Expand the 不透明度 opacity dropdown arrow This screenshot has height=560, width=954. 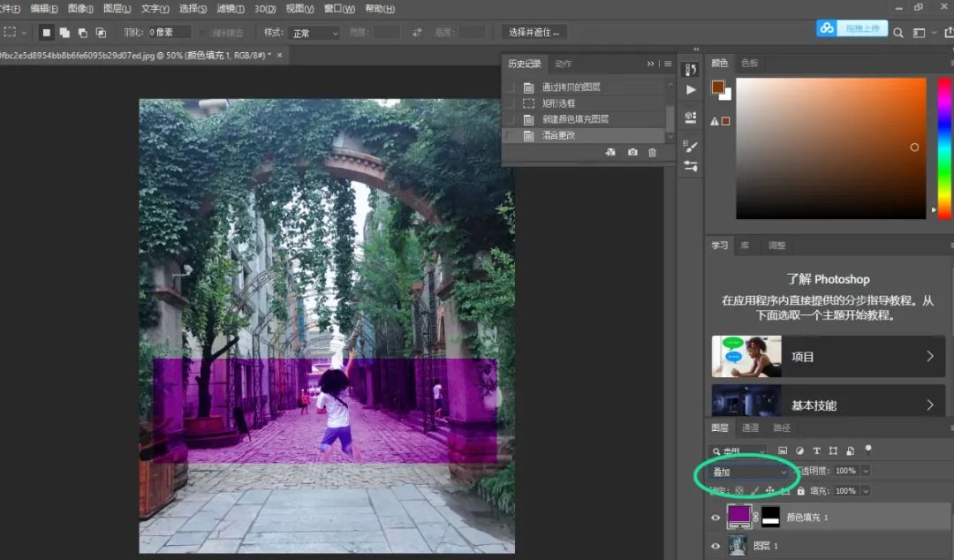tap(865, 472)
